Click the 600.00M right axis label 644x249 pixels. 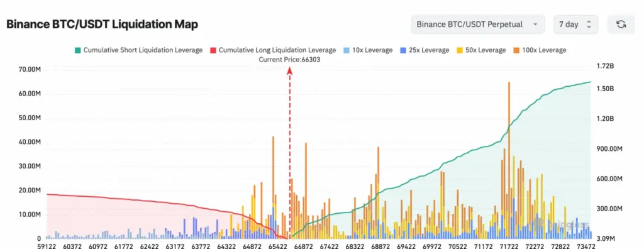click(609, 179)
